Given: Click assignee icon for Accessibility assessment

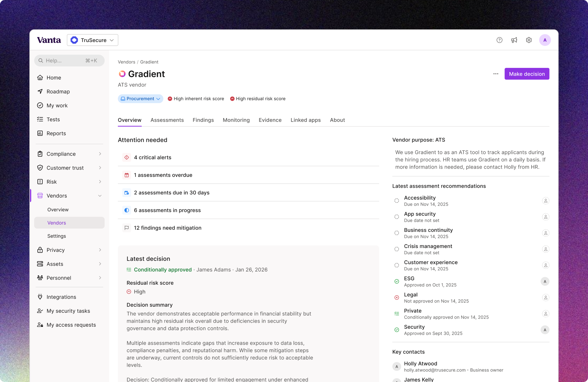Looking at the screenshot, I should click(x=545, y=201).
